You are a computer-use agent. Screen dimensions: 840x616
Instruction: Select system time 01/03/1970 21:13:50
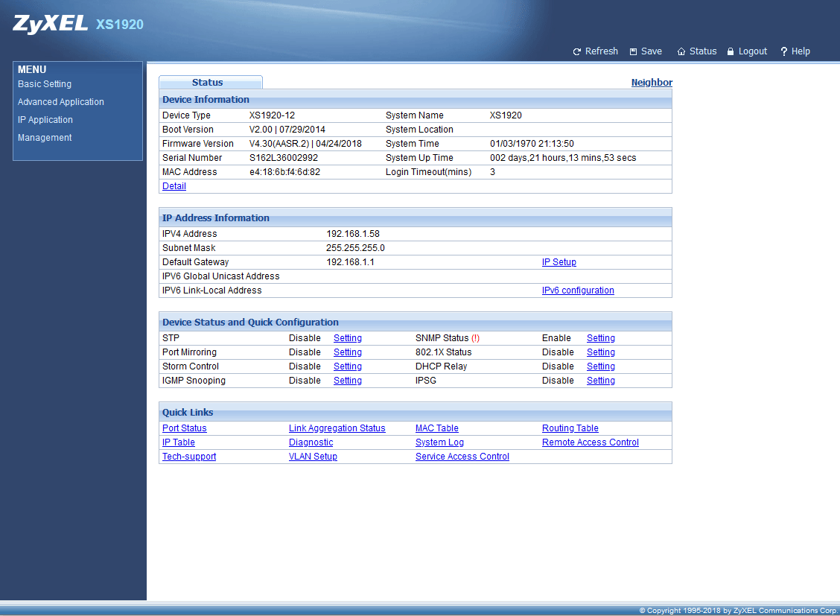click(532, 144)
